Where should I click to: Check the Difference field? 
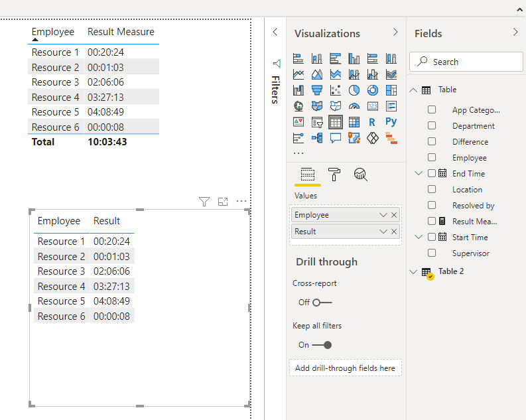432,141
